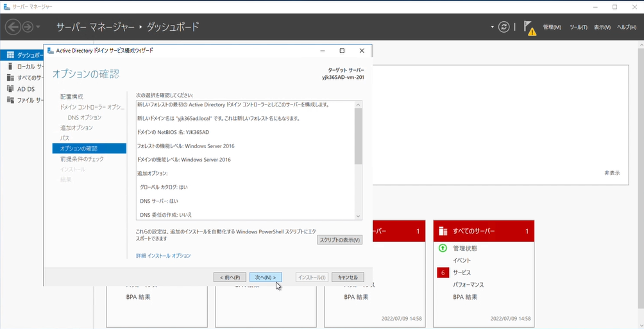The width and height of the screenshot is (644, 329).
Task: Select すべてのサーバー in the sidebar
Action: tap(22, 78)
